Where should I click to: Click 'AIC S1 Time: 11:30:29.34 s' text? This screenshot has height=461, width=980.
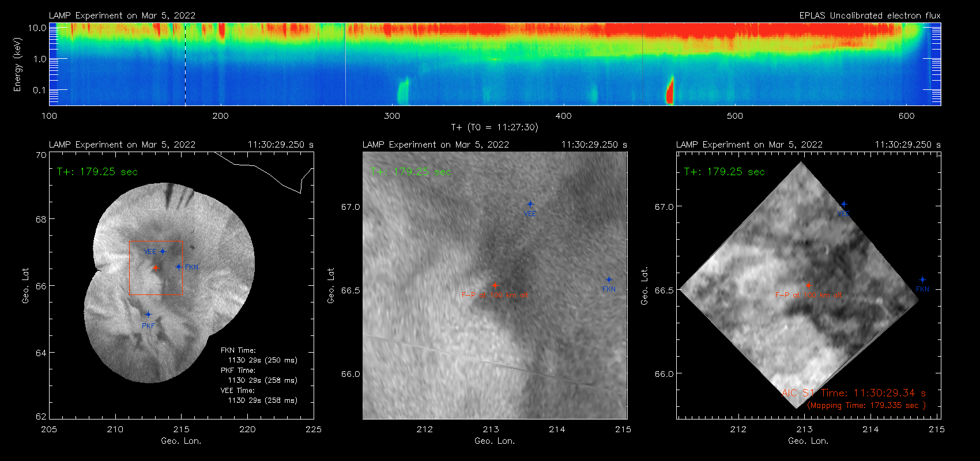click(854, 393)
